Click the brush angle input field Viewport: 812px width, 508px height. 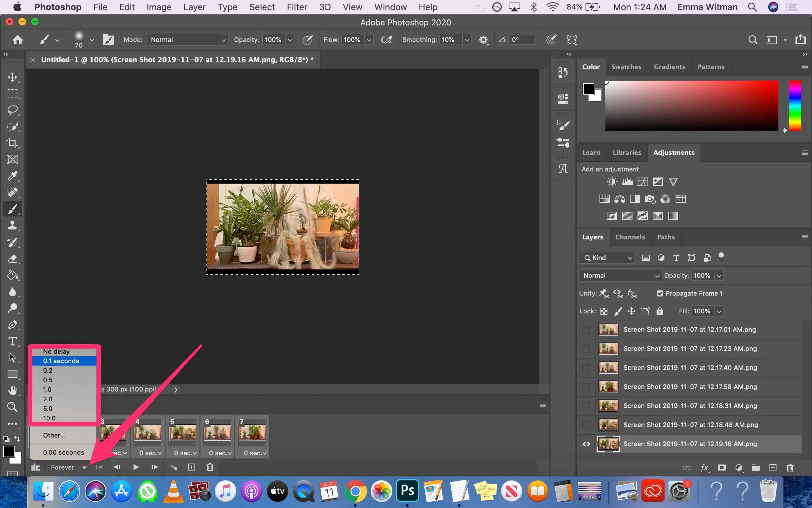point(522,40)
